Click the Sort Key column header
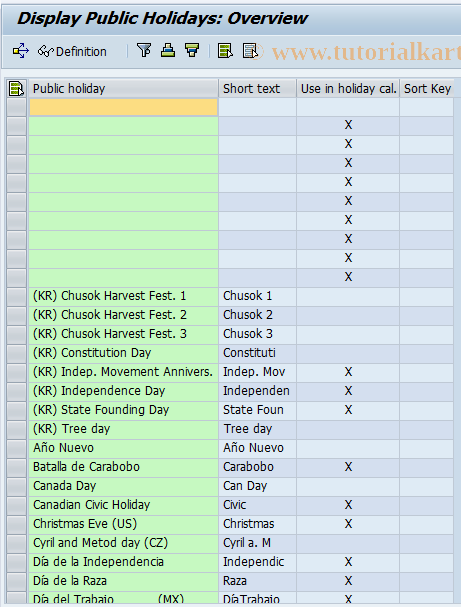 tap(427, 89)
